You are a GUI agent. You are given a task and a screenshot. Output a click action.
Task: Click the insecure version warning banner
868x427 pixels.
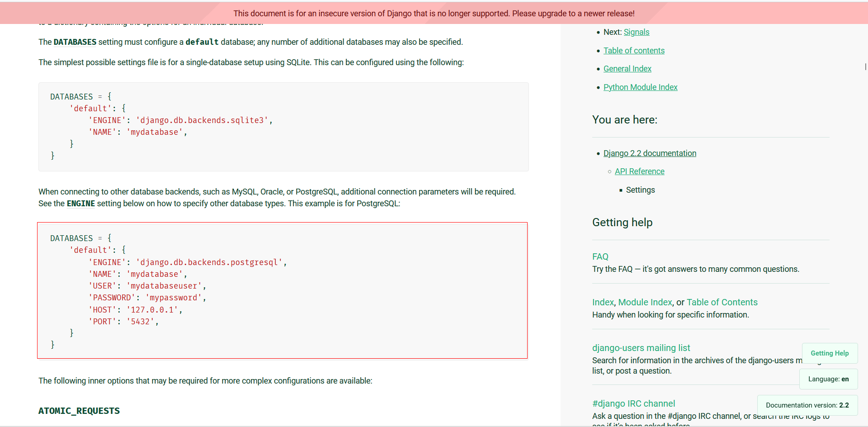pos(434,13)
